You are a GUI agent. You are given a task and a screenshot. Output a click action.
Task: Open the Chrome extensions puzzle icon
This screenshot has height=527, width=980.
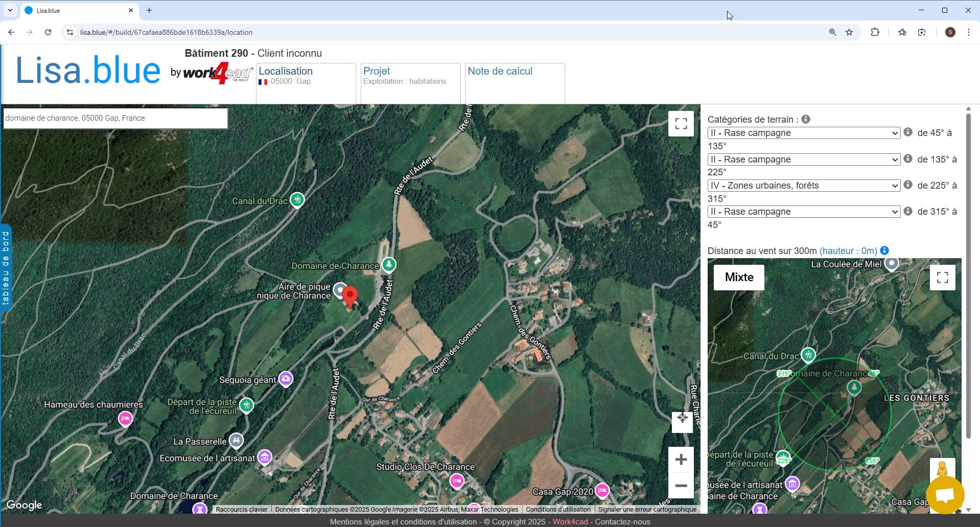pyautogui.click(x=875, y=32)
